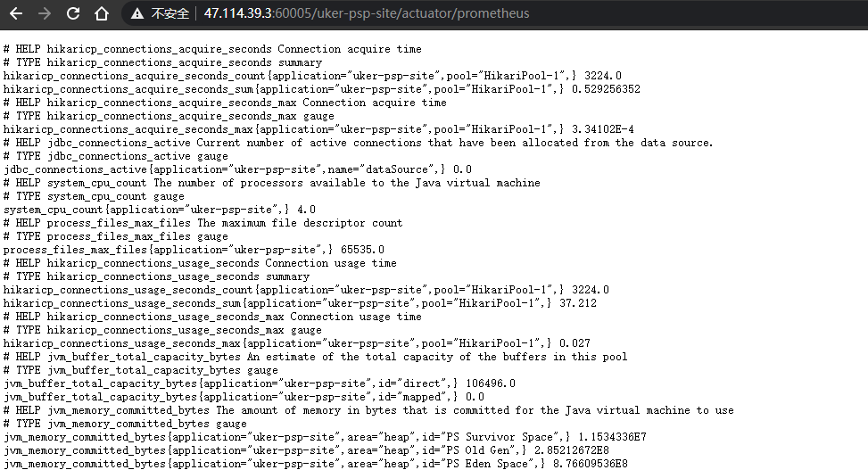
Task: Click the PS Survivor Space memory line
Action: (x=325, y=437)
